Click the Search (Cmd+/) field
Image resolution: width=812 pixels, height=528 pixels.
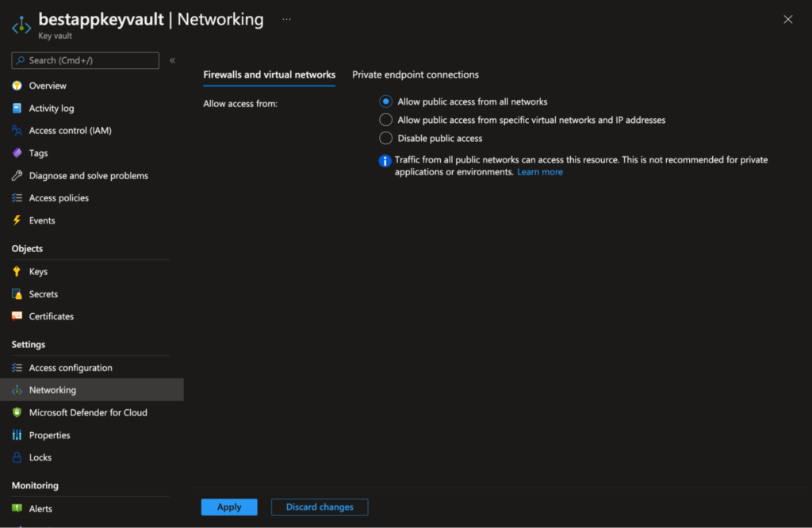click(86, 60)
